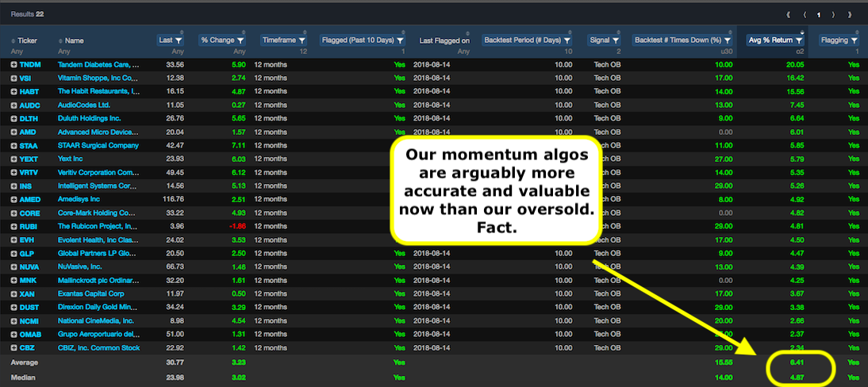Click Ticker filter field showing Any
Image resolution: width=868 pixels, height=387 pixels.
pyautogui.click(x=17, y=52)
